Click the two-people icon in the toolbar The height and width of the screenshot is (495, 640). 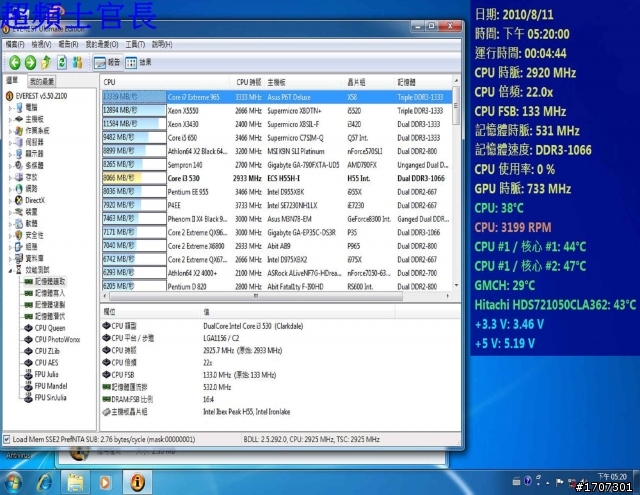[77, 62]
